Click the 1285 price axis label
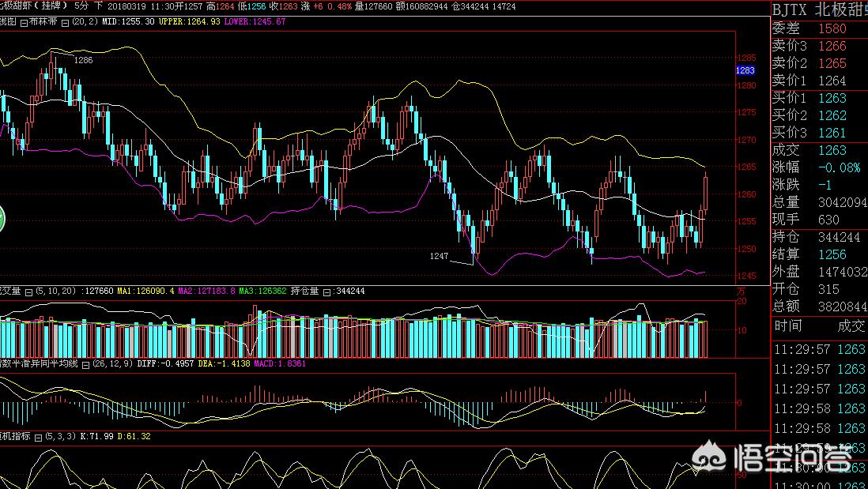The width and height of the screenshot is (868, 489). [x=747, y=58]
